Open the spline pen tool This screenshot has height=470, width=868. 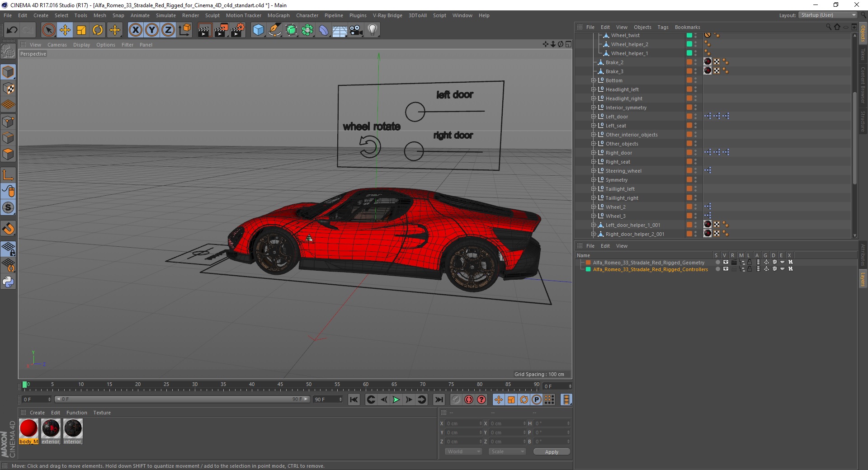(274, 30)
